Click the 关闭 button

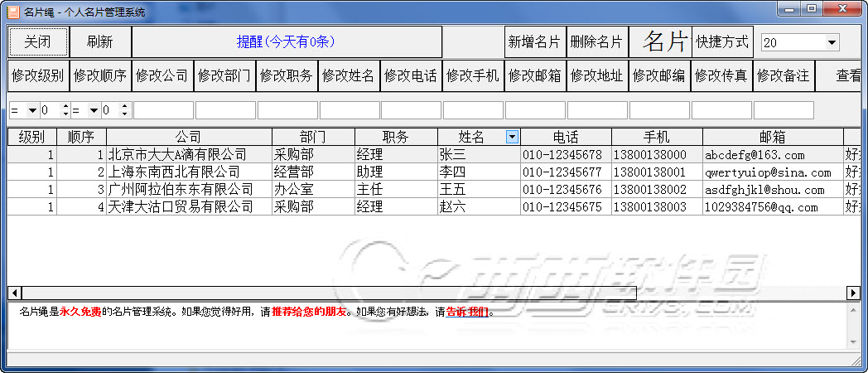pyautogui.click(x=38, y=41)
